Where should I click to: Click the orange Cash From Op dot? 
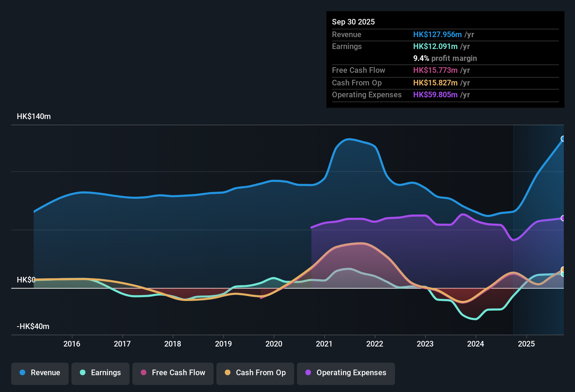point(228,372)
